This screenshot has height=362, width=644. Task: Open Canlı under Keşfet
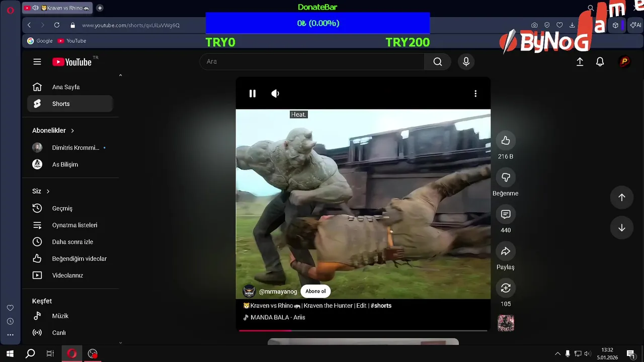pyautogui.click(x=70, y=333)
